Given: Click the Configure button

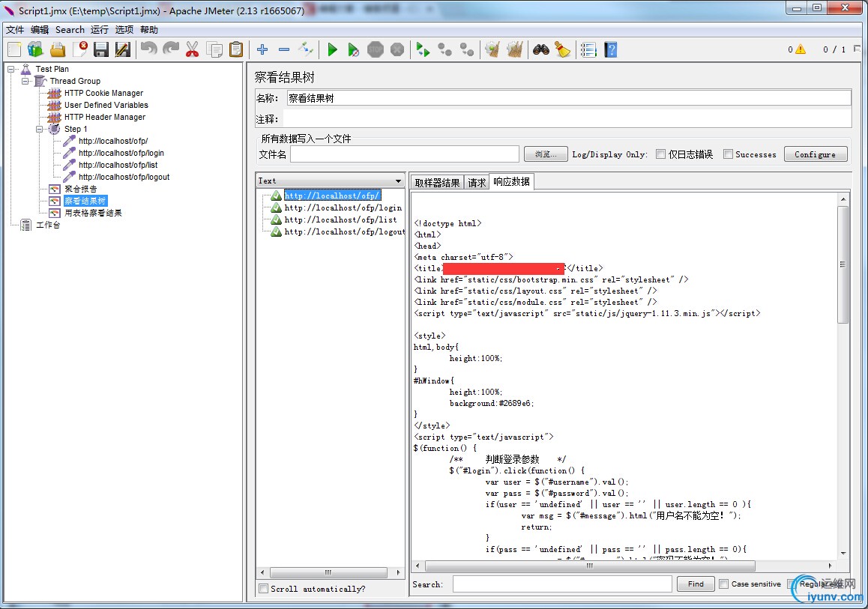Looking at the screenshot, I should [816, 154].
